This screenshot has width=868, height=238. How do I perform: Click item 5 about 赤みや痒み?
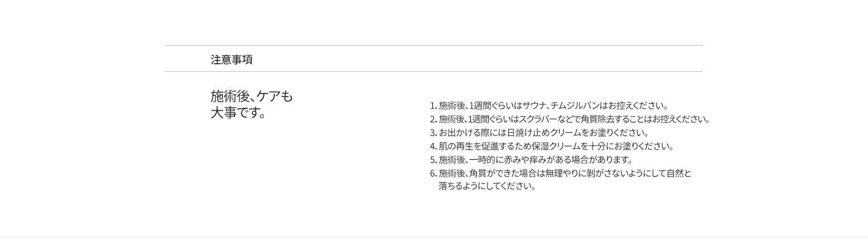click(535, 160)
